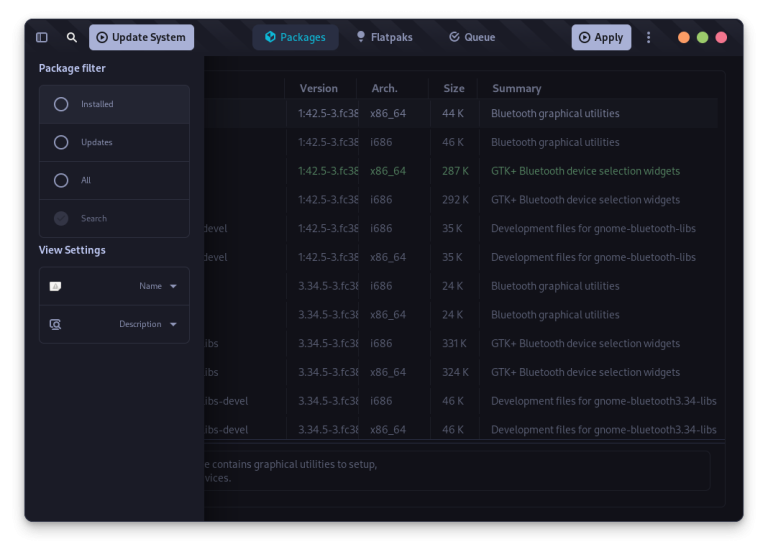The height and width of the screenshot is (552, 768).
Task: Click the orange minimize window button
Action: click(x=684, y=38)
